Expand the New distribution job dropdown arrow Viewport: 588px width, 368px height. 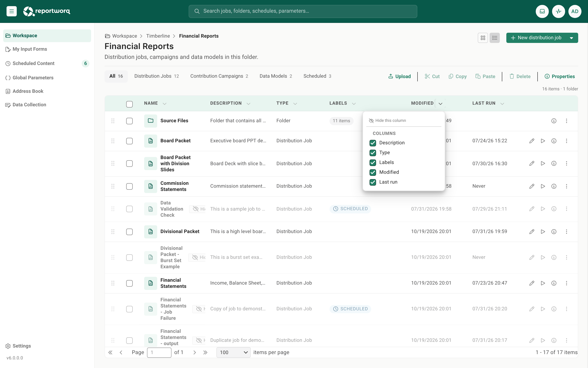click(571, 38)
